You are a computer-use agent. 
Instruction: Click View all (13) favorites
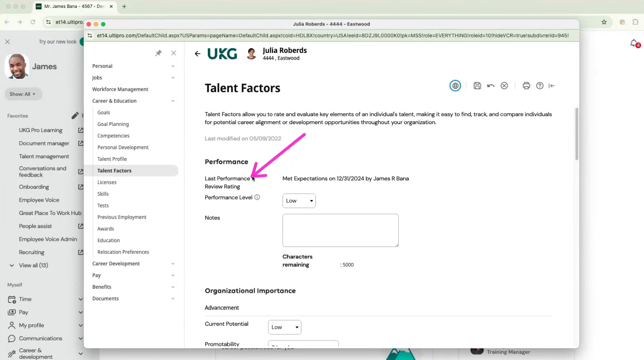point(33,265)
